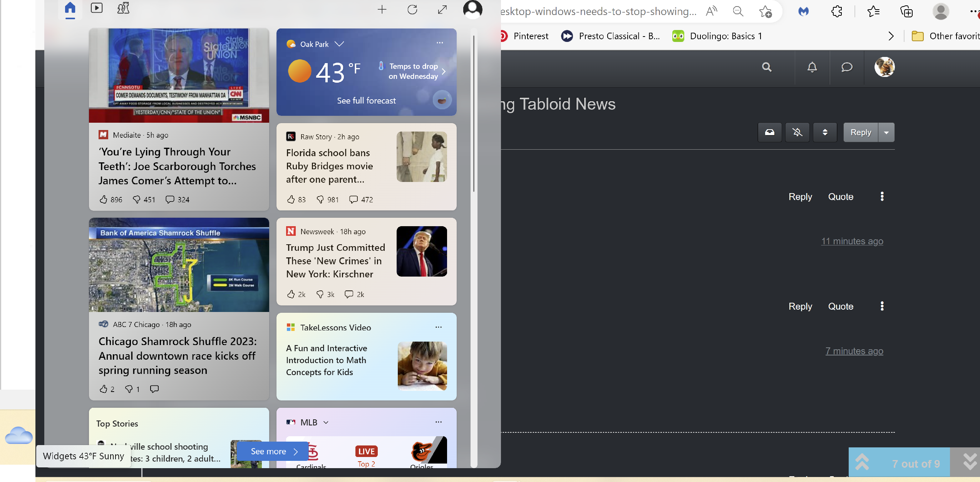980x482 pixels.
Task: Click thread sort up-down arrows button
Action: pyautogui.click(x=825, y=132)
